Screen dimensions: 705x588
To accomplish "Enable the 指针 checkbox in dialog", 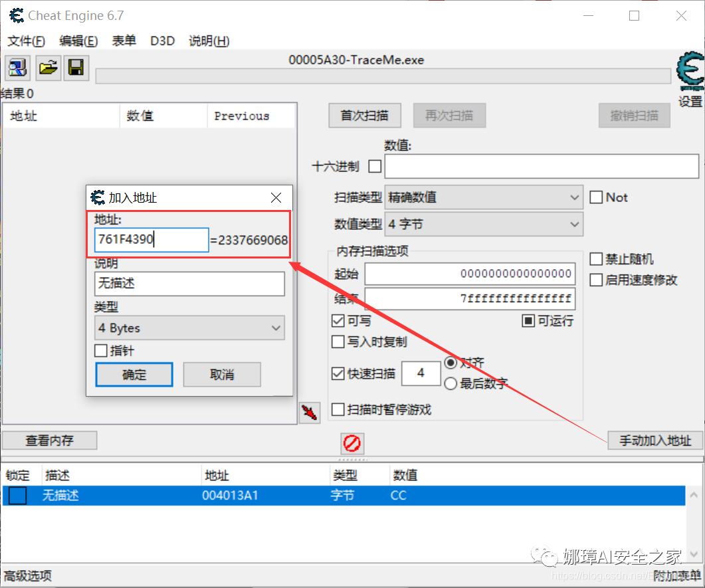I will click(101, 351).
